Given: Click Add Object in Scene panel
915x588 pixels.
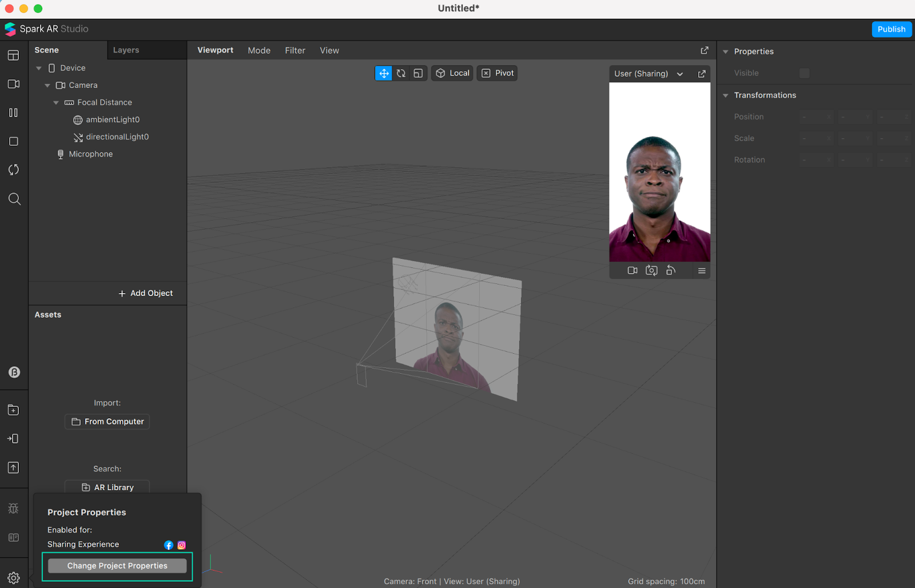Looking at the screenshot, I should tap(146, 293).
